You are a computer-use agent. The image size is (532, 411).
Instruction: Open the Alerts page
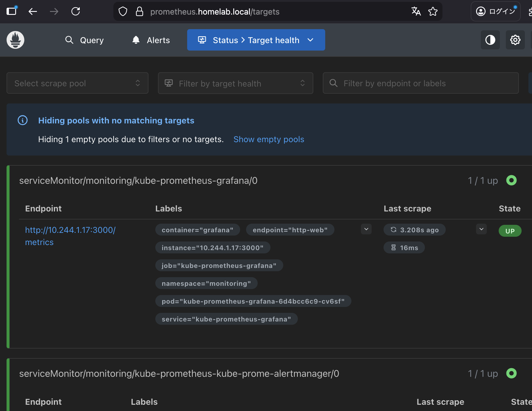[x=151, y=40]
